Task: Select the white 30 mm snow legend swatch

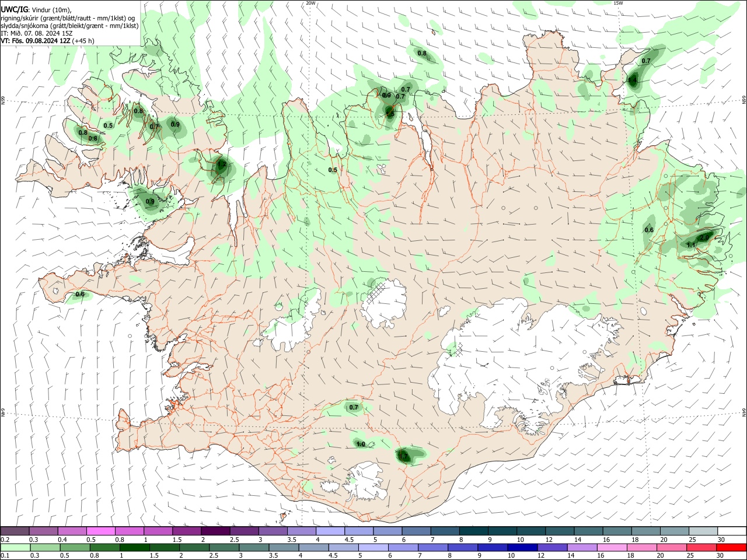Action: pos(732,531)
